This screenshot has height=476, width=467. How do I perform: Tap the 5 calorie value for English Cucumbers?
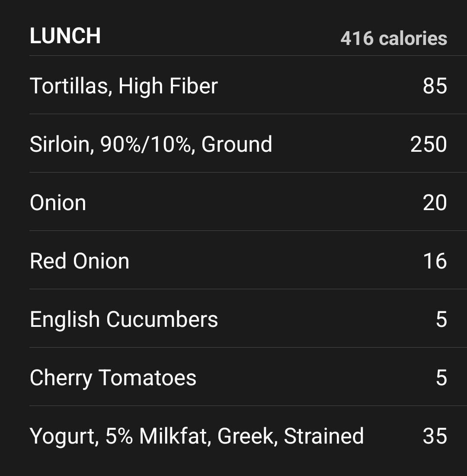click(441, 319)
